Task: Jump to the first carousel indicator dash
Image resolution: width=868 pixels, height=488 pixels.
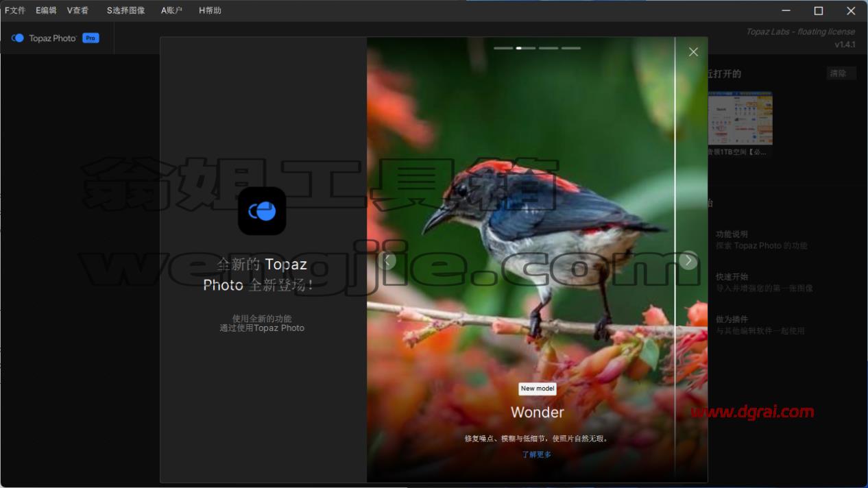Action: (x=503, y=48)
